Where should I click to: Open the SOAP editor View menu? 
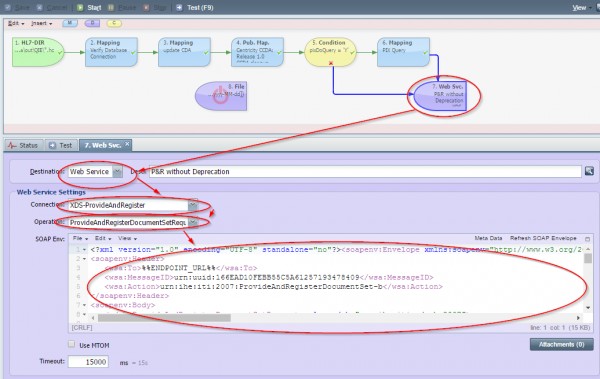(127, 238)
